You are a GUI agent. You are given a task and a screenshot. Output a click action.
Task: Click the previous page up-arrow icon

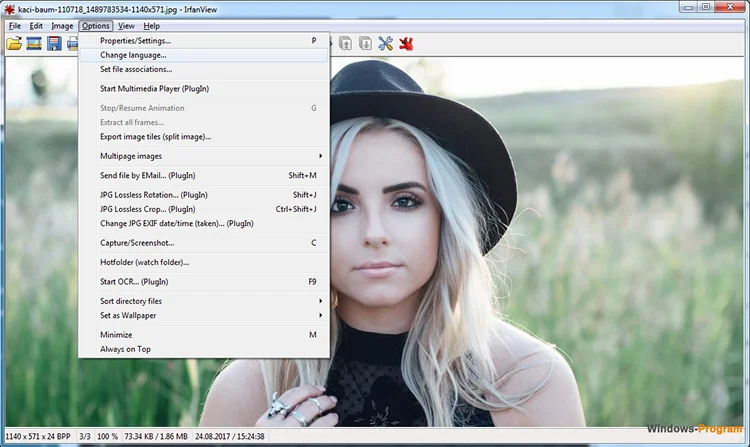coord(345,43)
